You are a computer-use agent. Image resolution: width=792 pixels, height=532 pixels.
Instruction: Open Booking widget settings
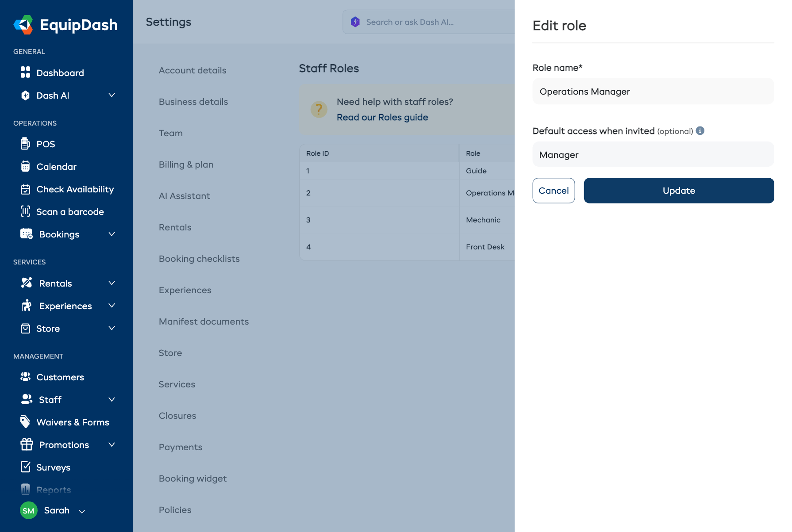point(192,478)
